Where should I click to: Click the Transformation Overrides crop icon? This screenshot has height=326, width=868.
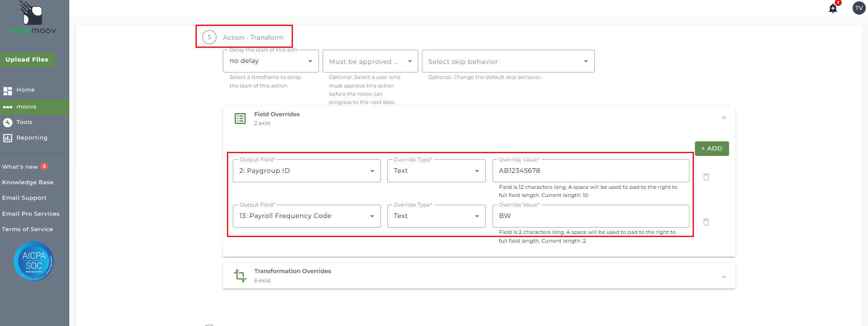click(240, 275)
